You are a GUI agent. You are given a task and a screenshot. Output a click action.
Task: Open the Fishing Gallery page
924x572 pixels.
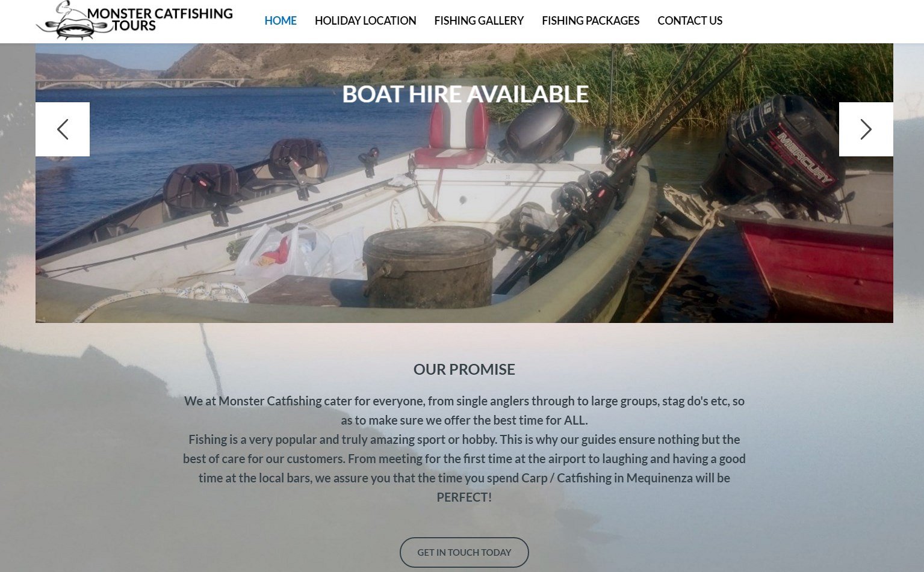[479, 20]
